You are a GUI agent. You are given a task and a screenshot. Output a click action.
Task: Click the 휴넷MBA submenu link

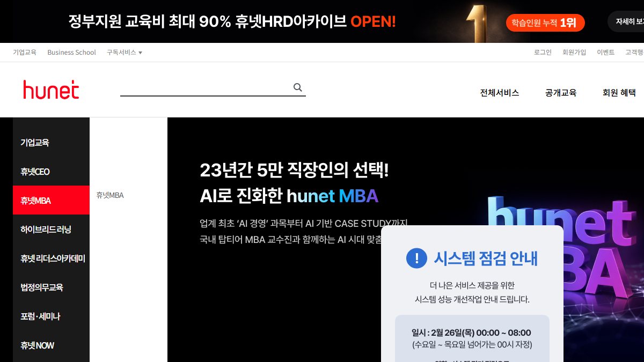click(x=110, y=195)
